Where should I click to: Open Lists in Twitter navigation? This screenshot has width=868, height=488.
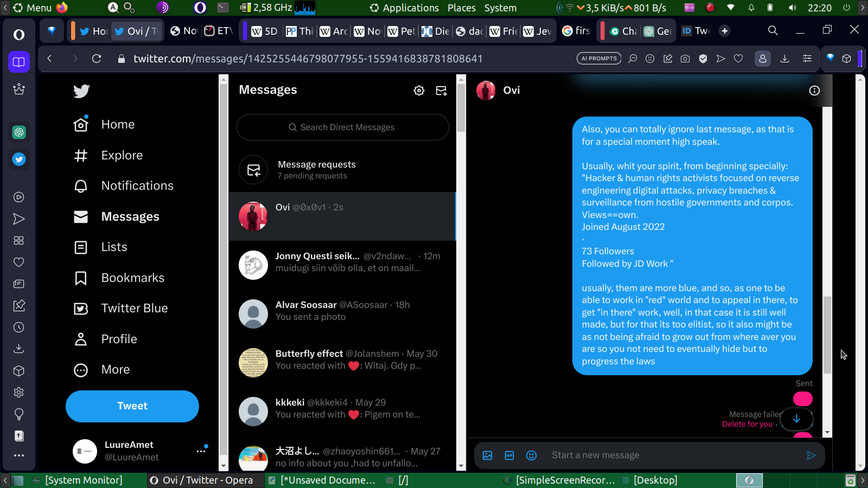click(100, 247)
